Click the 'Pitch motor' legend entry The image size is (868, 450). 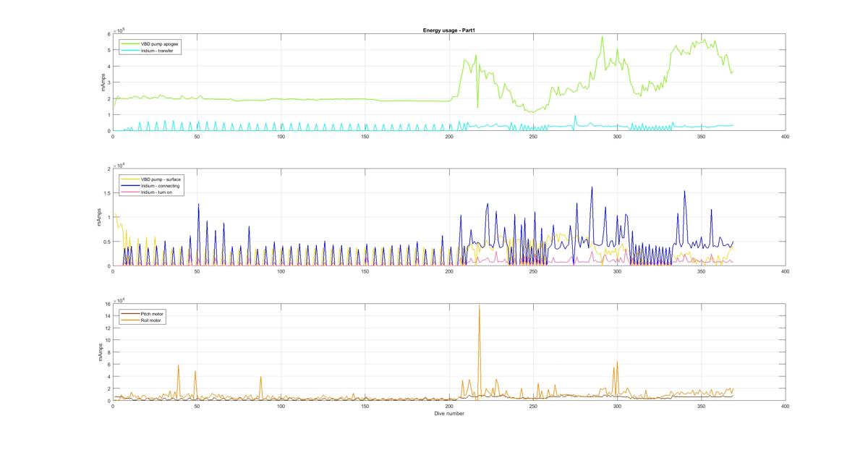coord(153,313)
